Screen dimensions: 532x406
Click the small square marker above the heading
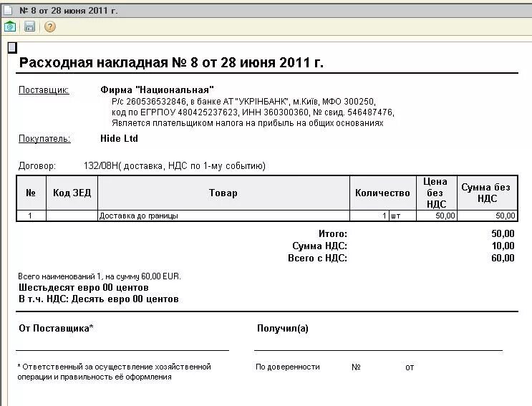point(12,48)
